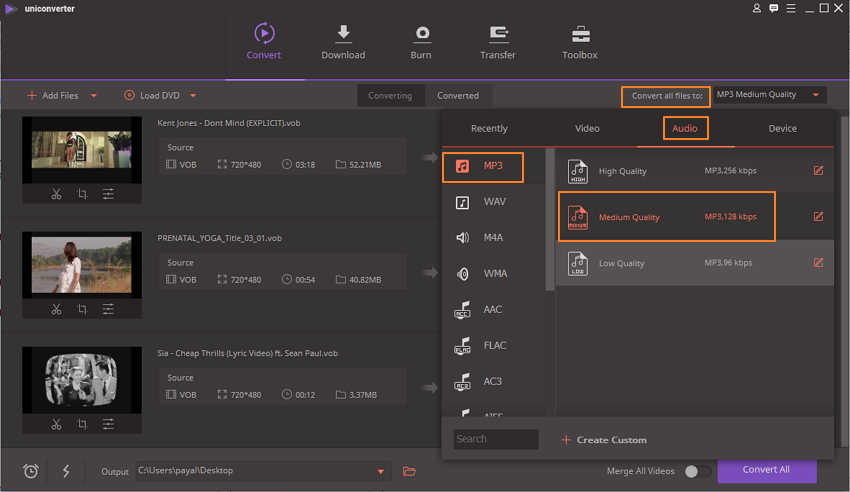Expand the output path dropdown
850x492 pixels.
pyautogui.click(x=381, y=471)
